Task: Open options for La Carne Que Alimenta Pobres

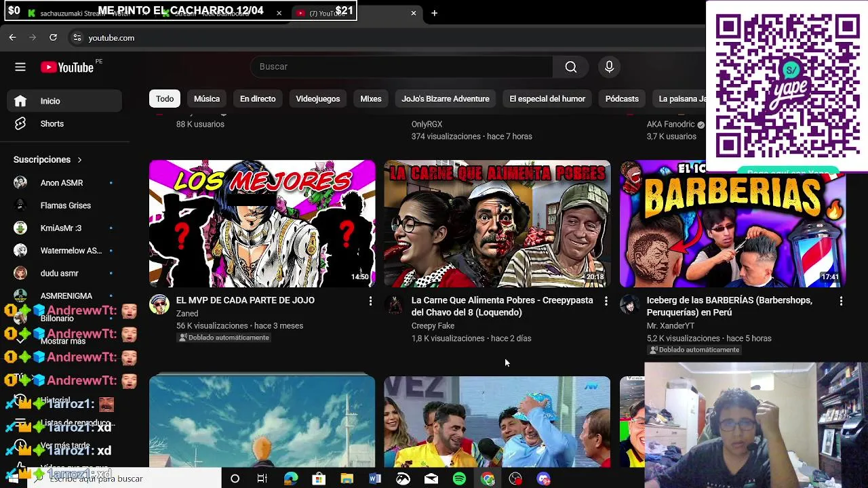Action: (x=606, y=301)
